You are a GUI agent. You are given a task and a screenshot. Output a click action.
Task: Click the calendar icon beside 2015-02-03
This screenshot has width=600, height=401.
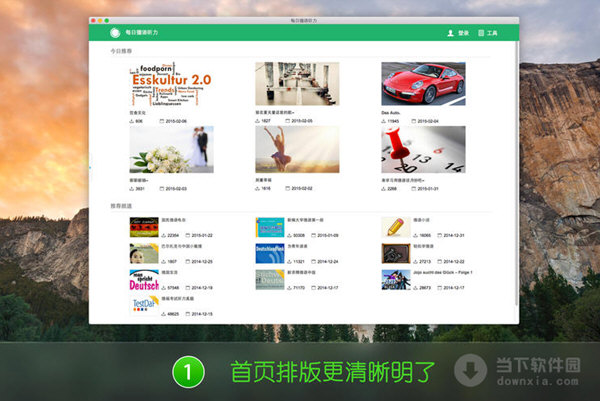pos(161,189)
